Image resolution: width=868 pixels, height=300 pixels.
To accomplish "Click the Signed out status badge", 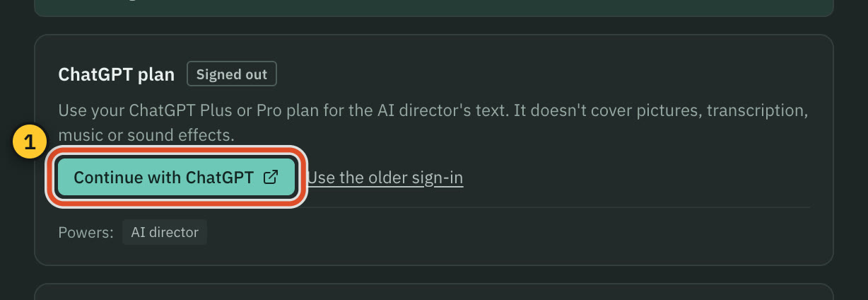I will (x=232, y=74).
